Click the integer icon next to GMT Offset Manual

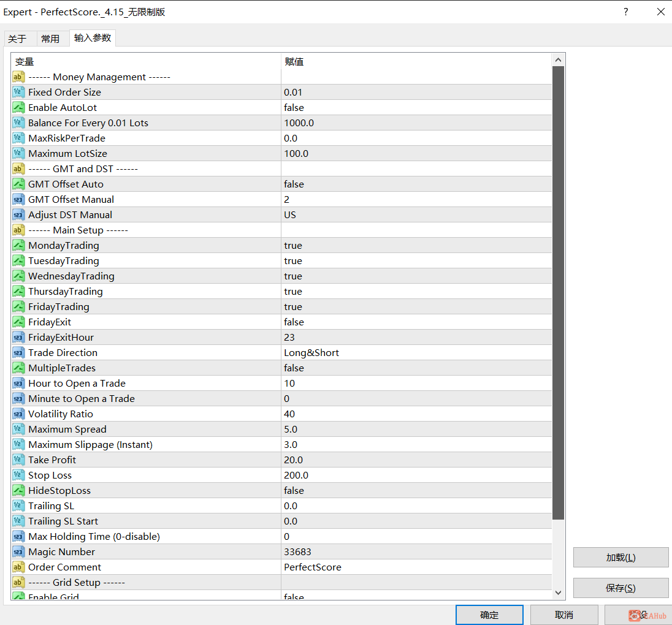pos(18,200)
